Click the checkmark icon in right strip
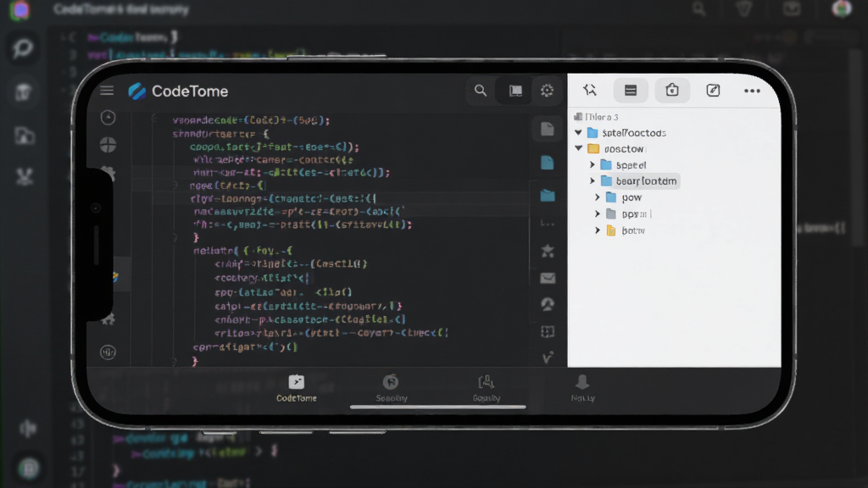Viewport: 868px width, 488px height. pos(548,358)
